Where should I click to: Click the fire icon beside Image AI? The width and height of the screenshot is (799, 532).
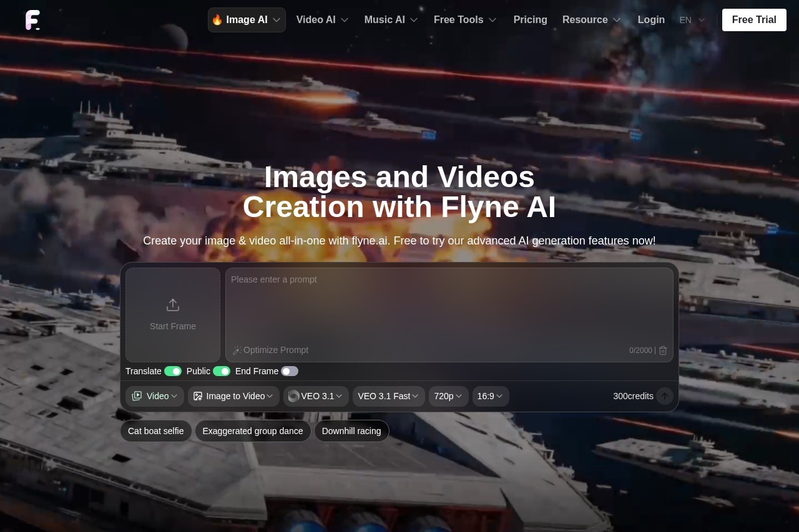217,20
